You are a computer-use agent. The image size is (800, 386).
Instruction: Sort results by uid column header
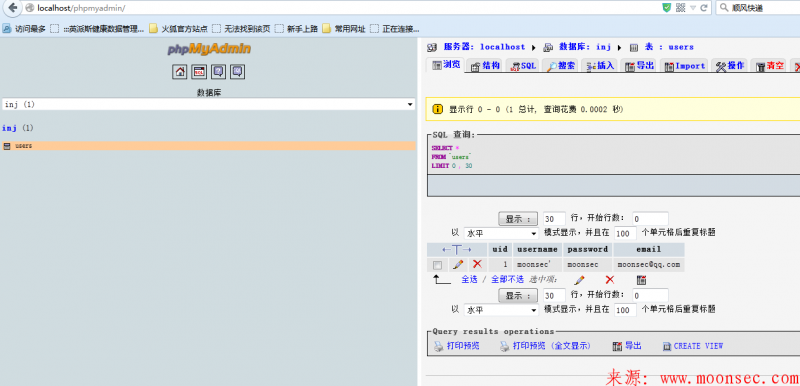click(x=500, y=249)
